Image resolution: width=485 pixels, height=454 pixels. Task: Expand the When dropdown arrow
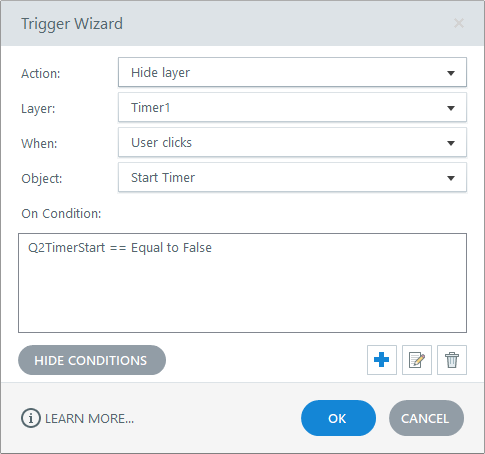[451, 143]
